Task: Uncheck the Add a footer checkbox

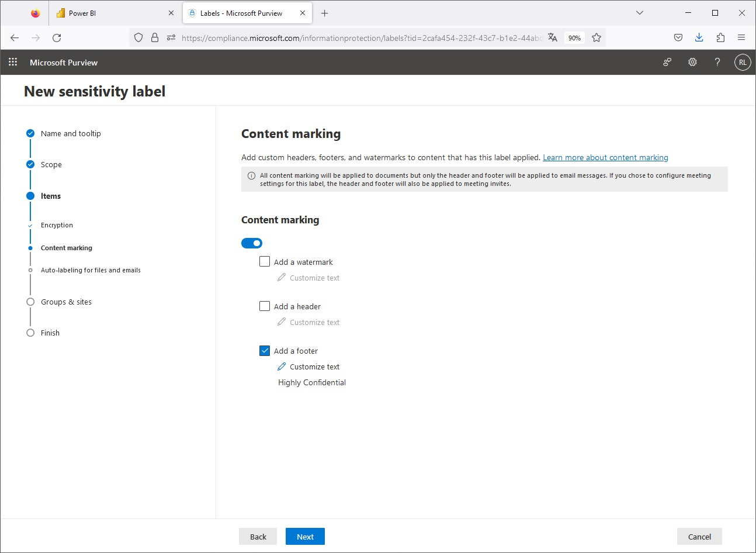Action: pyautogui.click(x=264, y=350)
